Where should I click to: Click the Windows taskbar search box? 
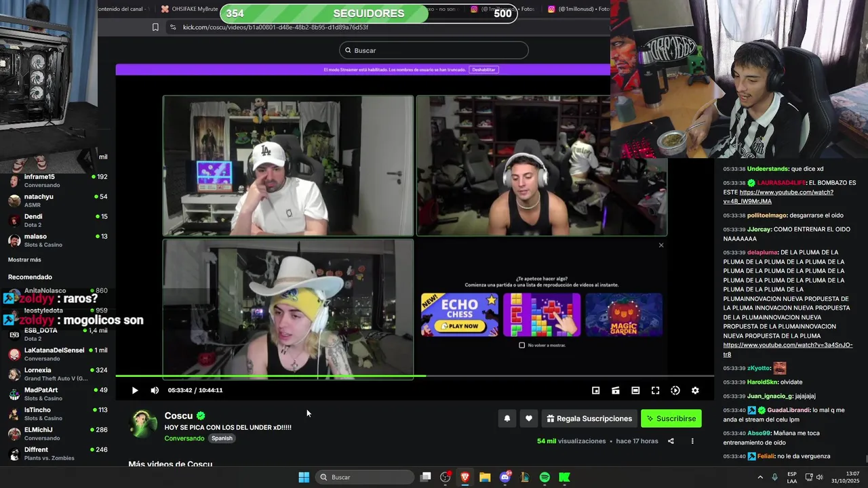(365, 477)
